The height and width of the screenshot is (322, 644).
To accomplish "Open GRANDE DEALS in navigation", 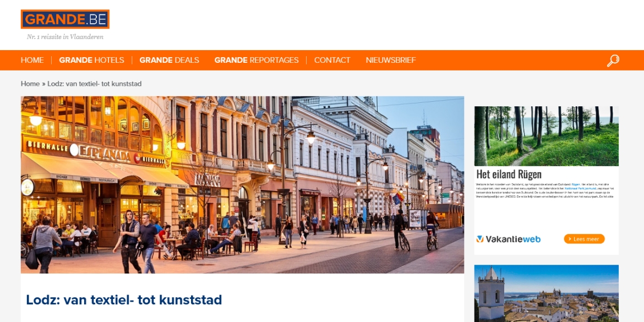I will 169,61.
